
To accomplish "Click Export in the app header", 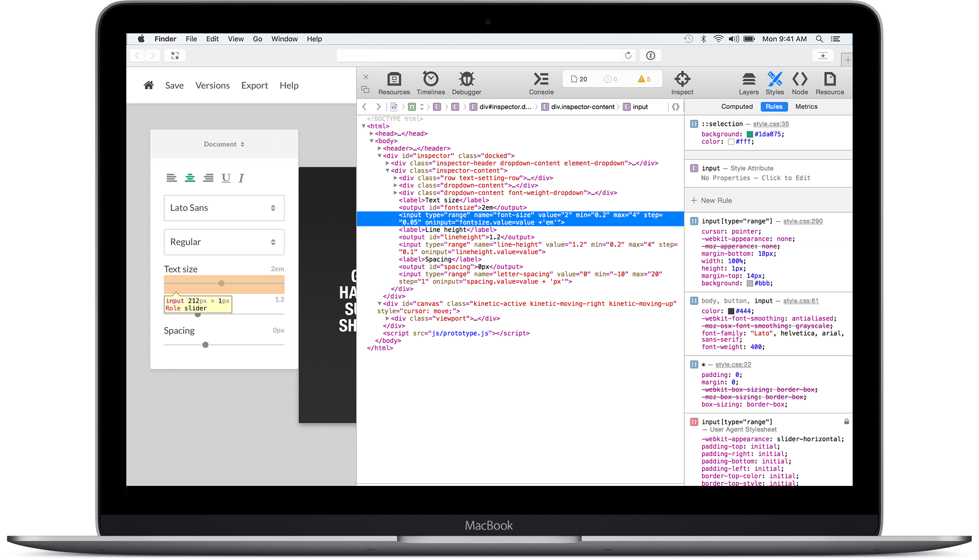I will (x=255, y=86).
